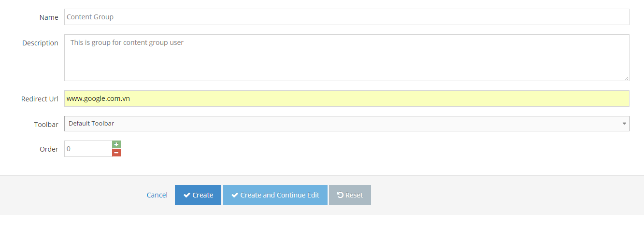Click the Name field label
This screenshot has height=225, width=644.
pyautogui.click(x=49, y=17)
